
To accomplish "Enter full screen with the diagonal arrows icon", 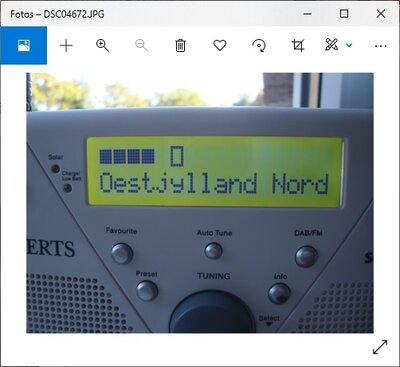I will tap(380, 347).
